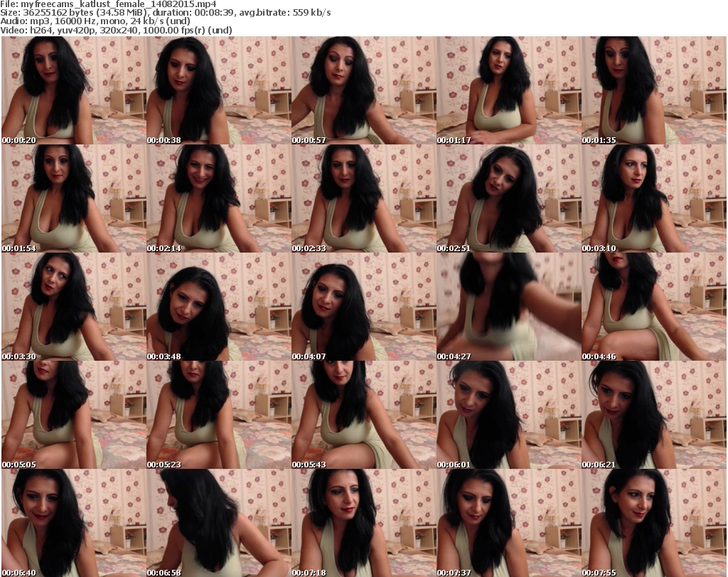Open the frame stamped 00:01:54
The image size is (728, 577).
click(x=74, y=198)
